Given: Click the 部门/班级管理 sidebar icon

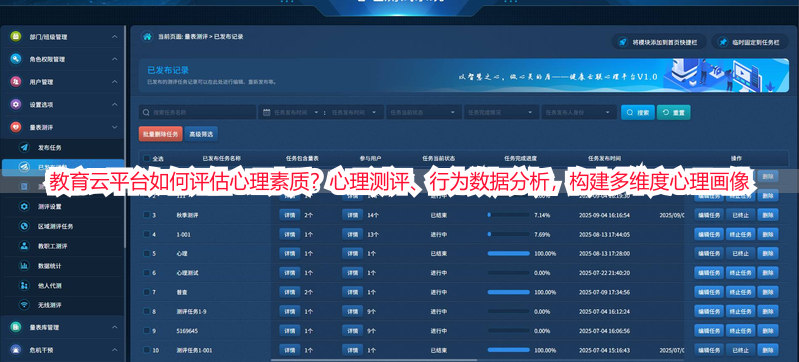Looking at the screenshot, I should click(16, 37).
